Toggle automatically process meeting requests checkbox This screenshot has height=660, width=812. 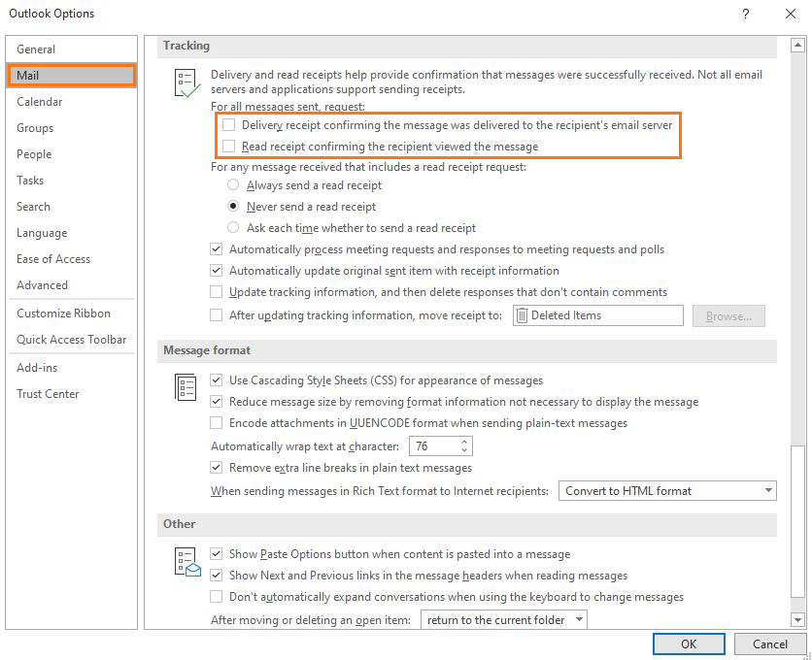(216, 249)
